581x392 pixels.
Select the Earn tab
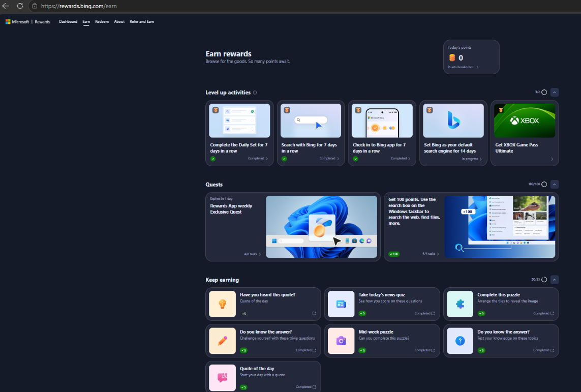(x=86, y=22)
